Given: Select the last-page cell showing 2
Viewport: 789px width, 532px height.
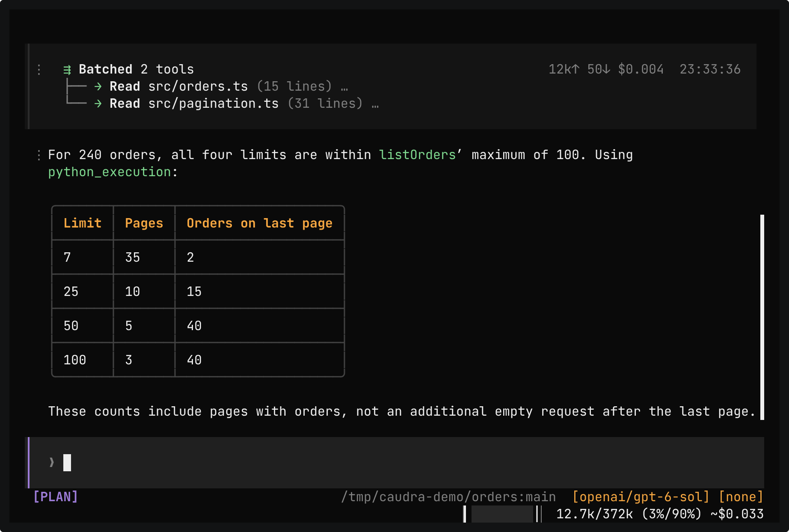Looking at the screenshot, I should 259,257.
